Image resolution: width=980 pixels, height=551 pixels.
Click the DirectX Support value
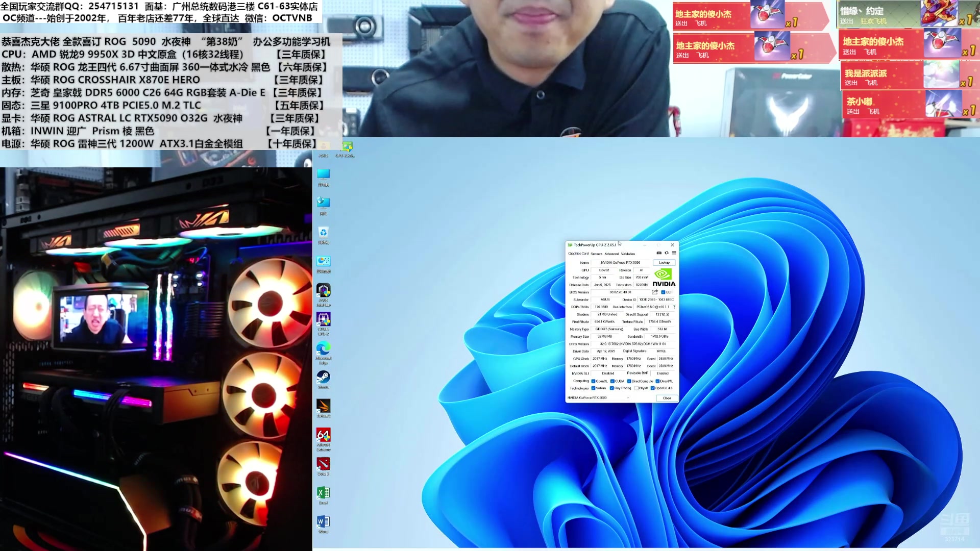pyautogui.click(x=663, y=314)
